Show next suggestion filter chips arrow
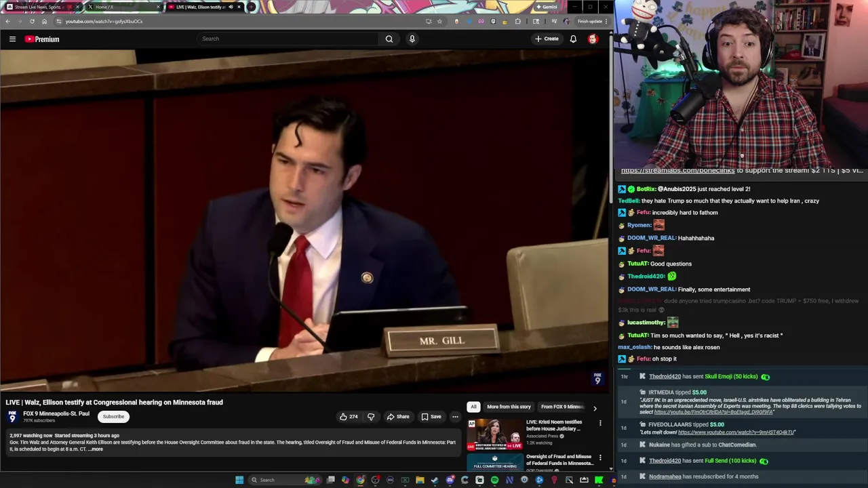Image resolution: width=868 pixels, height=488 pixels. (x=595, y=408)
